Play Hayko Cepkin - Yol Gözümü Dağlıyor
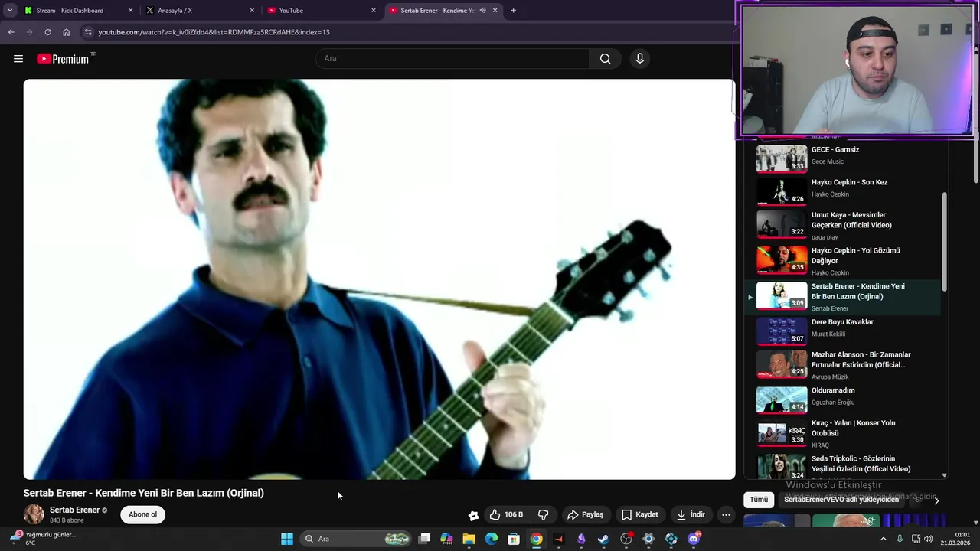 click(842, 261)
